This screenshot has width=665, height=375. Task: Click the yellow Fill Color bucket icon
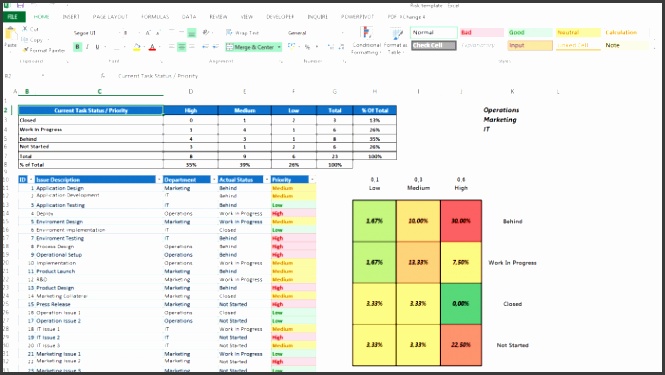click(137, 47)
